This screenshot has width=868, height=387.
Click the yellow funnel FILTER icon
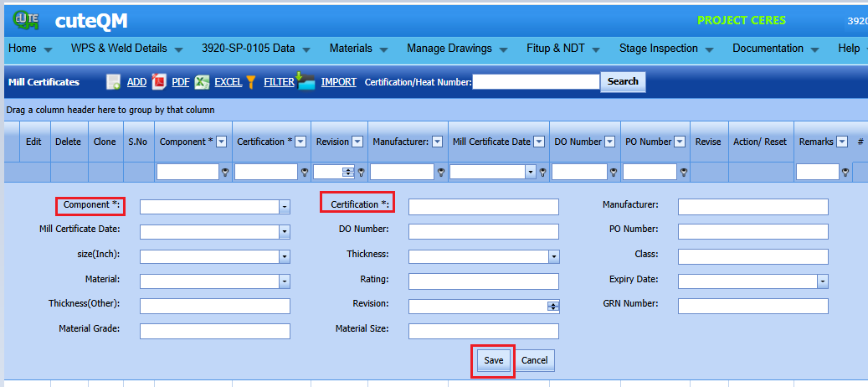tap(251, 82)
